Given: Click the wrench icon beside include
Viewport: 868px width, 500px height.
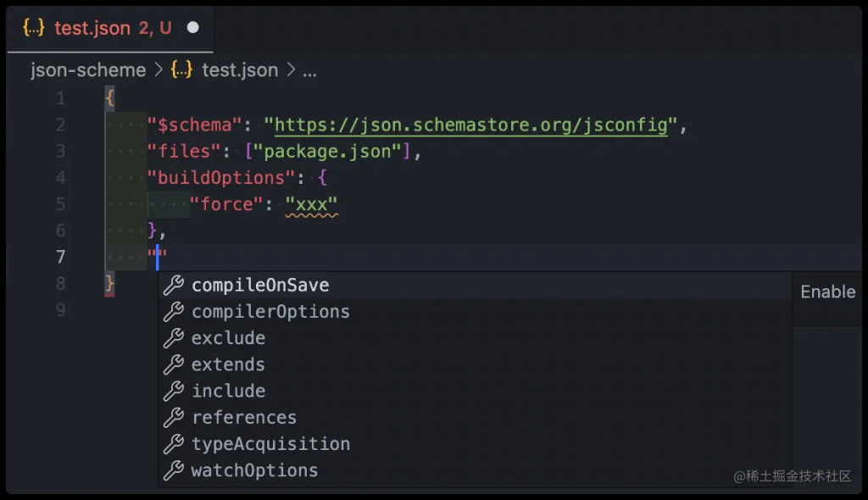Looking at the screenshot, I should (x=175, y=391).
